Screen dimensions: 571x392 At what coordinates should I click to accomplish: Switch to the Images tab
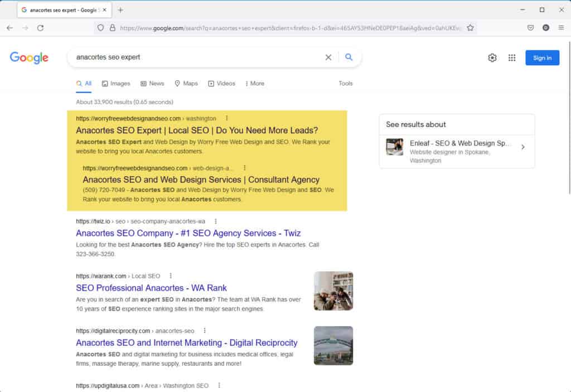coord(116,84)
